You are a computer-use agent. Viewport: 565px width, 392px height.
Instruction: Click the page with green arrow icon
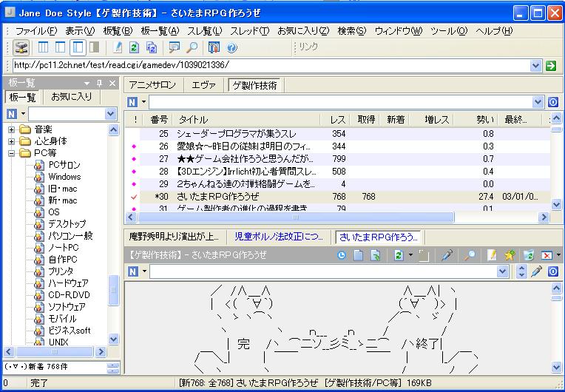pos(376,255)
